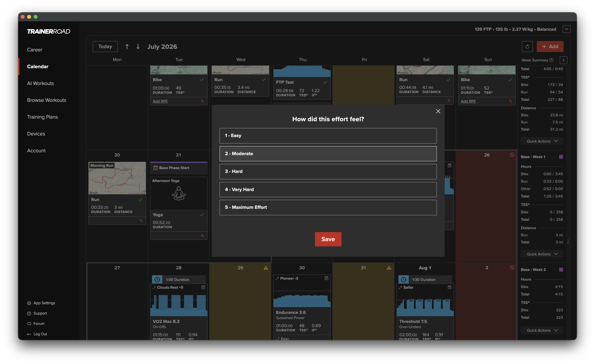Screen dimensions: 595x364
Task: Go to Account settings
Action: point(36,151)
